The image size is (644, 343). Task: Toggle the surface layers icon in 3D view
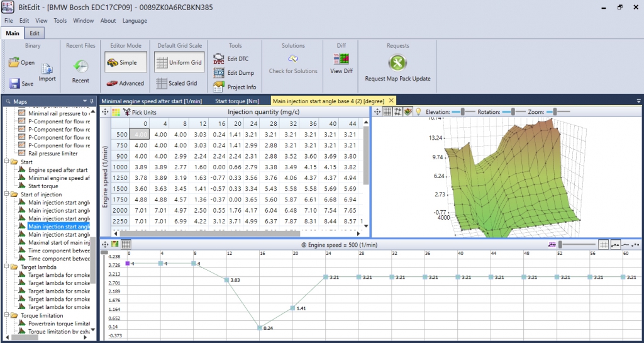pos(408,111)
